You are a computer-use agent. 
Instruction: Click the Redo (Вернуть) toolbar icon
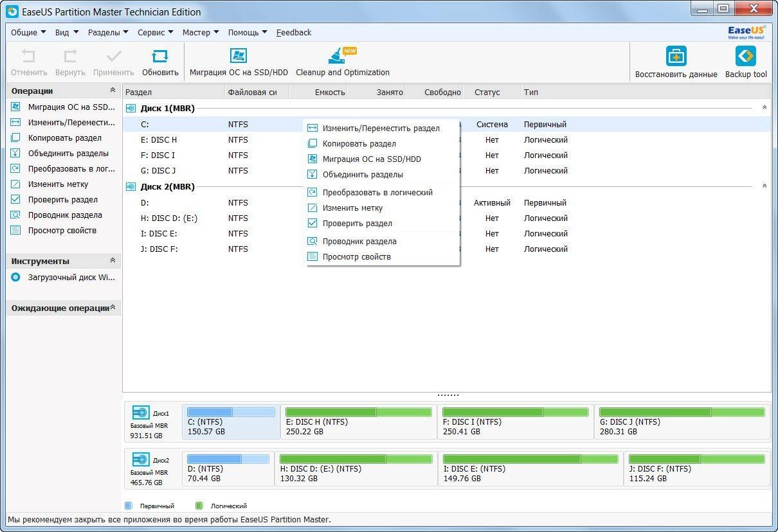tap(70, 56)
